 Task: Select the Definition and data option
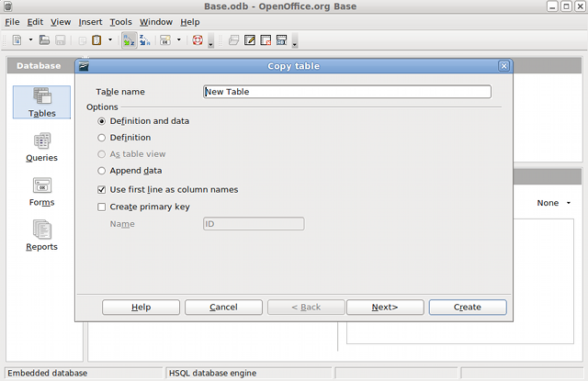point(102,121)
